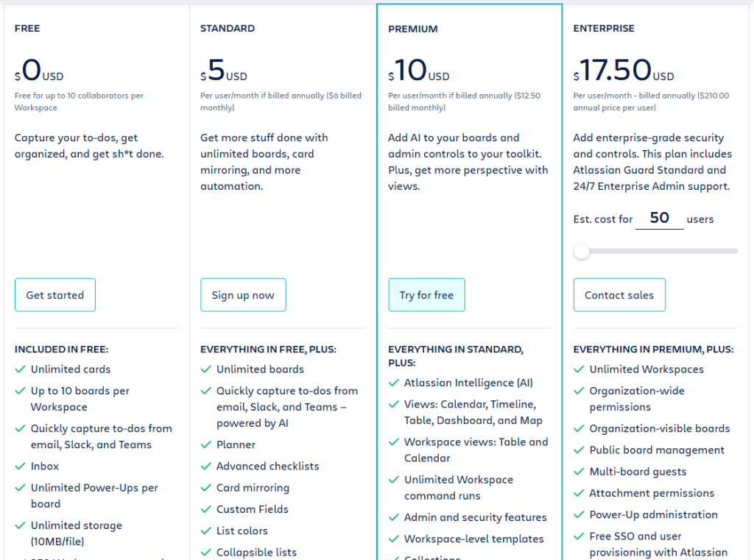Click the Enterprise user count slider handle
Screen dimensions: 754x560
point(582,252)
